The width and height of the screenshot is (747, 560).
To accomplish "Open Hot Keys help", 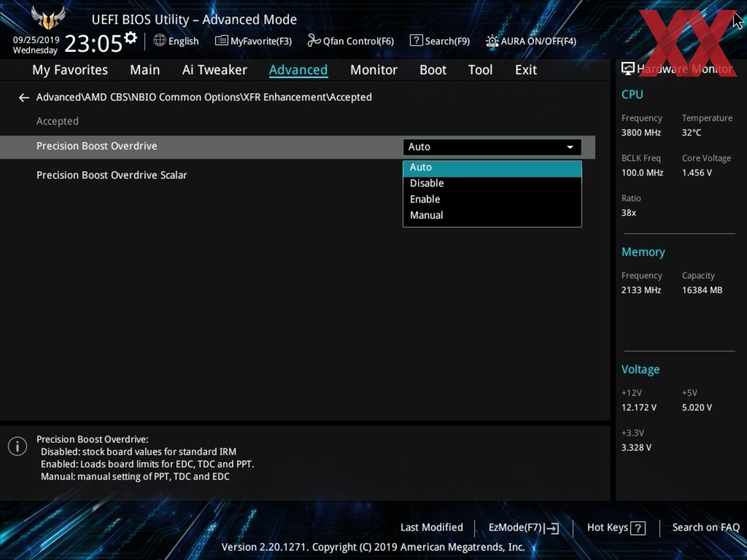I will (x=616, y=528).
